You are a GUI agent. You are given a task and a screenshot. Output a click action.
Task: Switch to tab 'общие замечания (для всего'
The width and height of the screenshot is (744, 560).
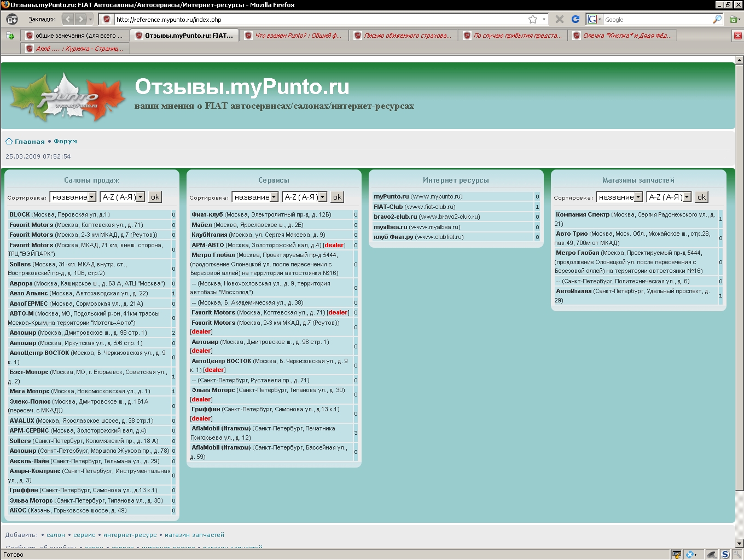[x=75, y=36]
